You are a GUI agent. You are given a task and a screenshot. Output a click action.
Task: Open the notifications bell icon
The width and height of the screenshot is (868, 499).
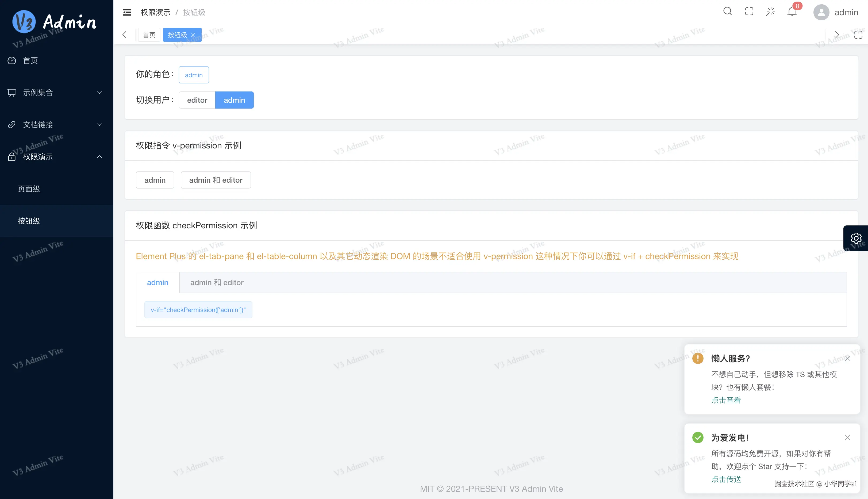pyautogui.click(x=792, y=12)
